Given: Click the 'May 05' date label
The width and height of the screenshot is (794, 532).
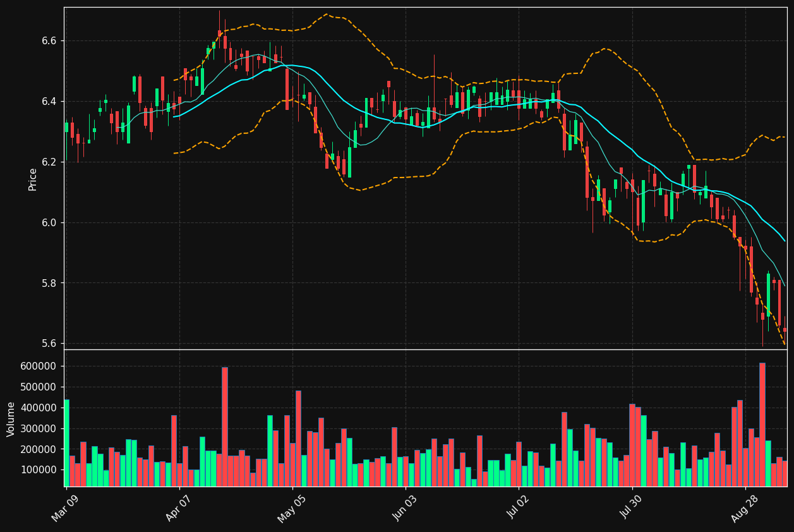Looking at the screenshot, I should pos(292,508).
